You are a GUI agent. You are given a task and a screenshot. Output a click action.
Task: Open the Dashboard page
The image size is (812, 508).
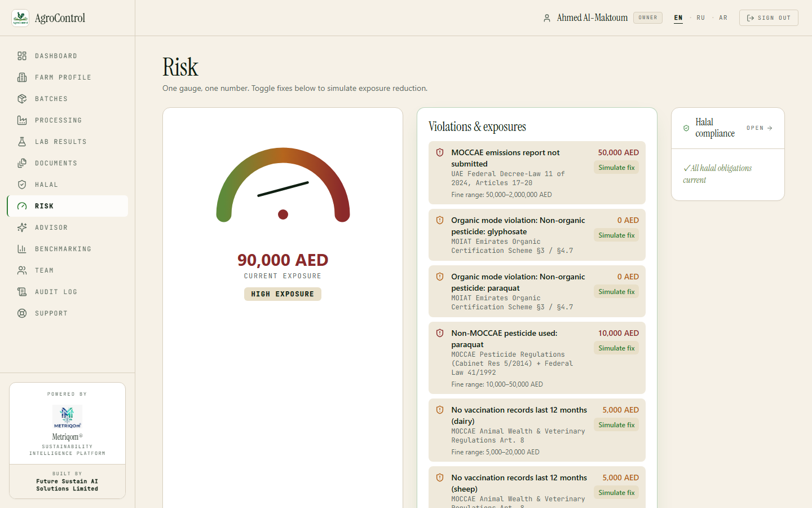point(68,56)
